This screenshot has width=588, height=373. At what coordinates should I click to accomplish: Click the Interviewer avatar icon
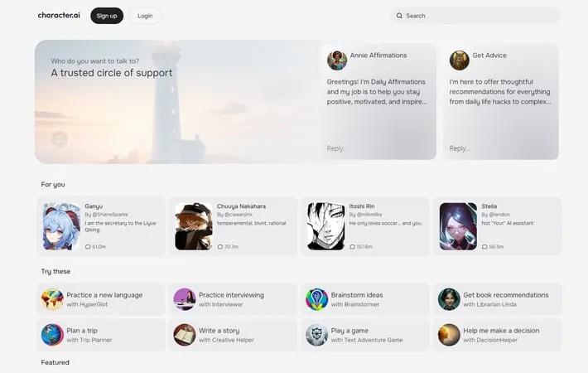tap(185, 299)
